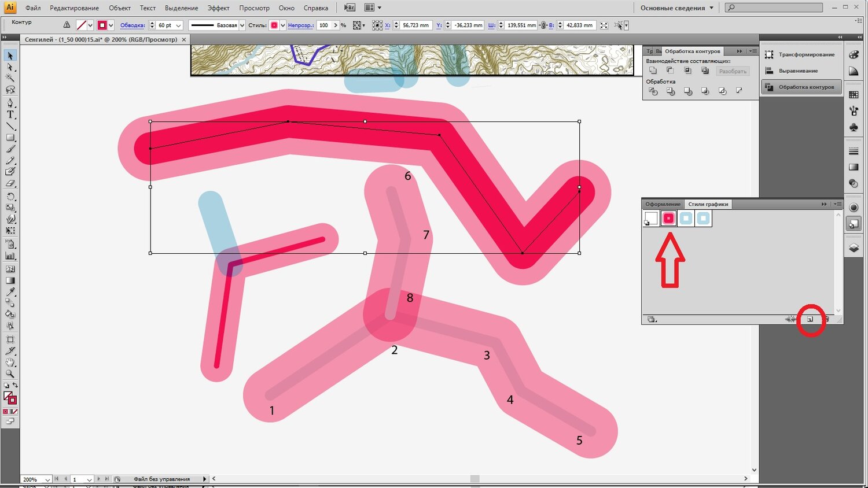This screenshot has height=488, width=868.
Task: Select the pink graphic style swatch
Action: (668, 219)
